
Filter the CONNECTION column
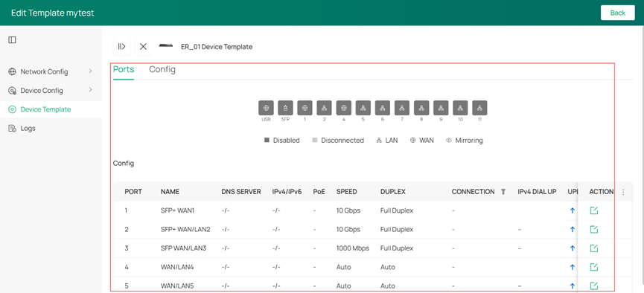[503, 192]
